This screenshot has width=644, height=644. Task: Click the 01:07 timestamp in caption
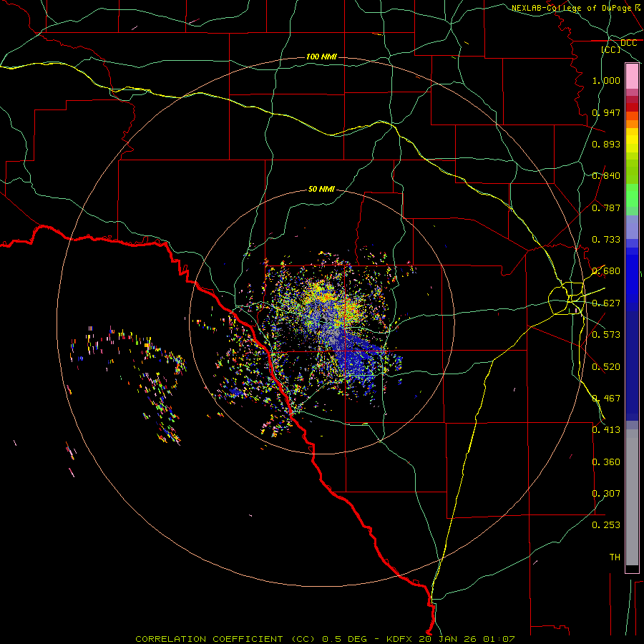point(499,639)
